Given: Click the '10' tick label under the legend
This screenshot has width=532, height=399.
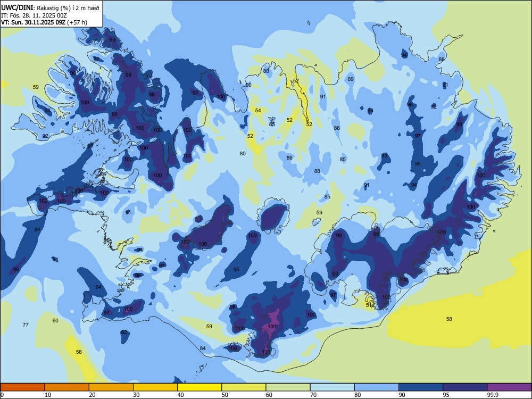Looking at the screenshot, I should [x=48, y=395].
